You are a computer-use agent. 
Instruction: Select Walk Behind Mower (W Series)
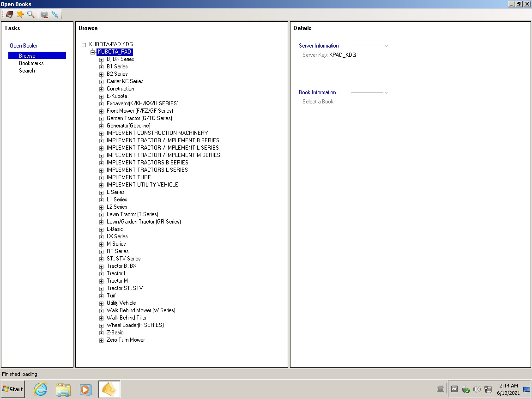(x=141, y=310)
